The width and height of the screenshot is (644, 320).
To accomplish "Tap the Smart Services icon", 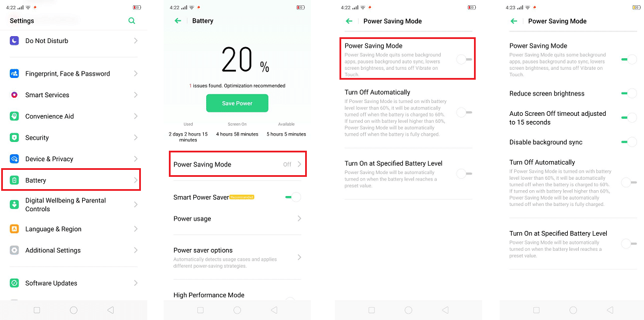I will (15, 95).
